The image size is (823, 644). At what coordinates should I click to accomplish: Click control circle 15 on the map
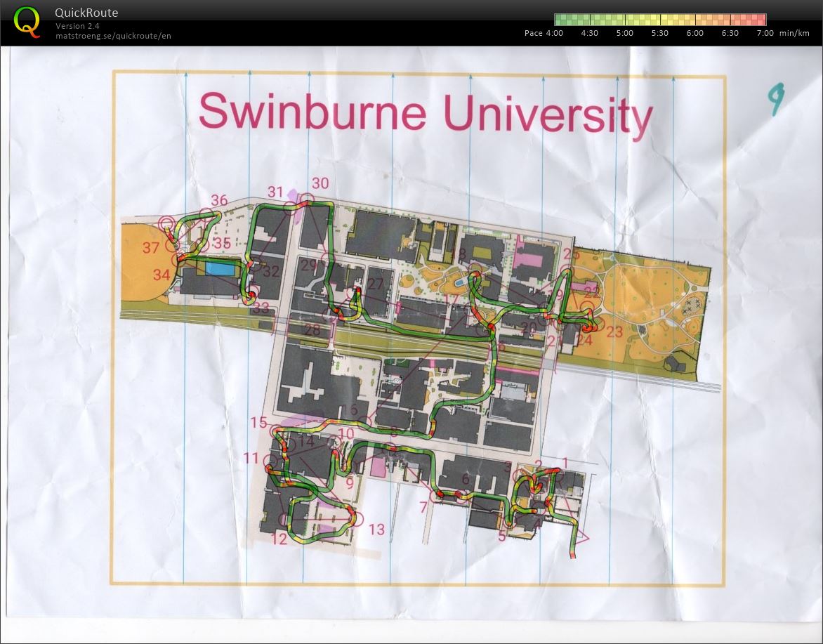pyautogui.click(x=276, y=433)
